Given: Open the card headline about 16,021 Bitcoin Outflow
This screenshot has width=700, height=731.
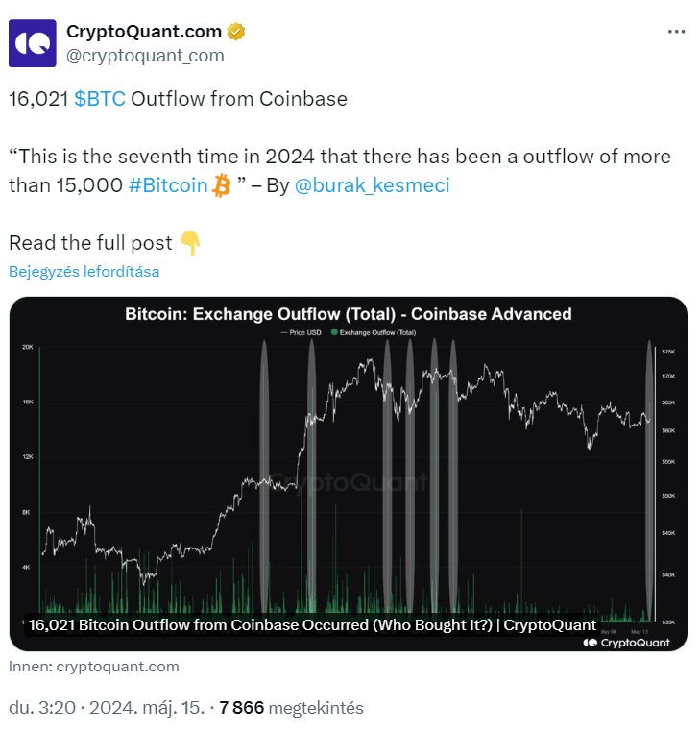Looking at the screenshot, I should tap(312, 624).
